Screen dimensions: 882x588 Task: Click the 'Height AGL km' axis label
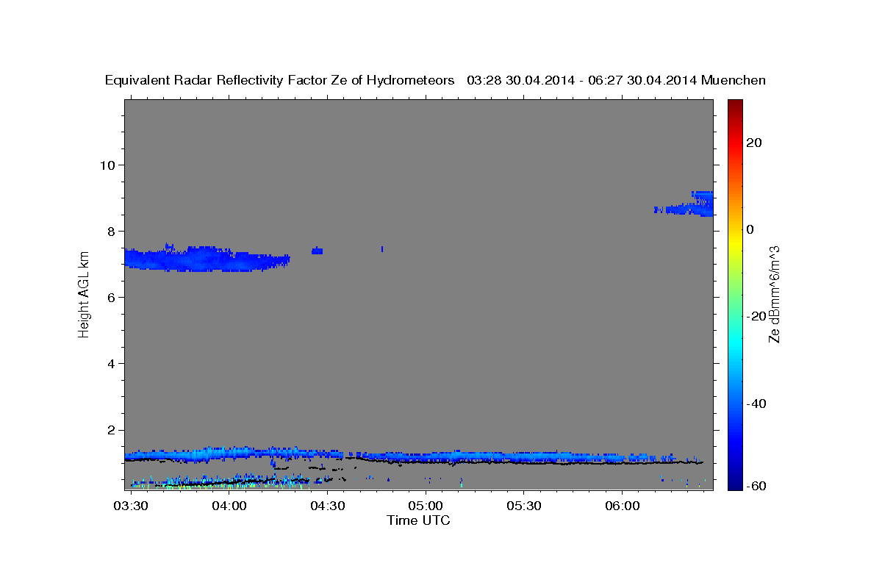(x=84, y=293)
